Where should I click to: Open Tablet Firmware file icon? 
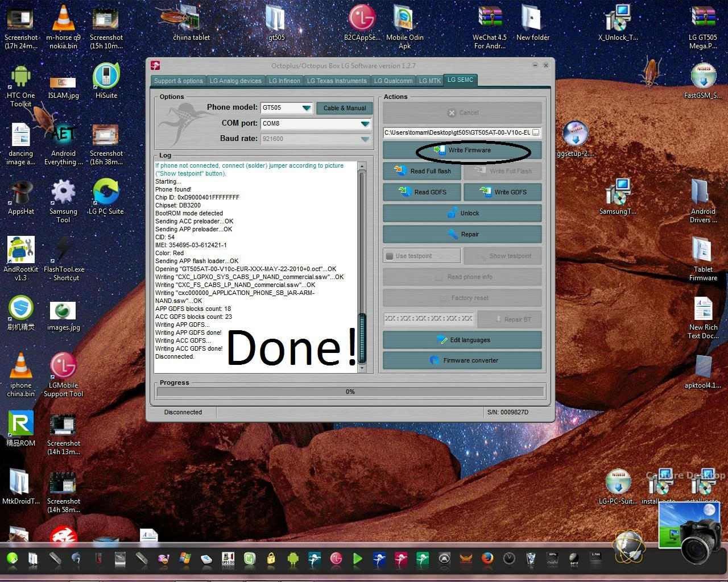[x=703, y=258]
